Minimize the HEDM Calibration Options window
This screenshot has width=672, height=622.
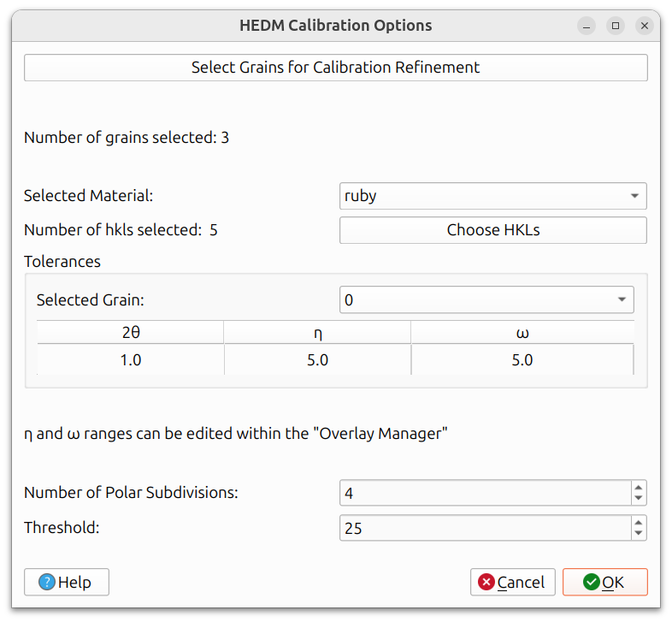pyautogui.click(x=587, y=27)
